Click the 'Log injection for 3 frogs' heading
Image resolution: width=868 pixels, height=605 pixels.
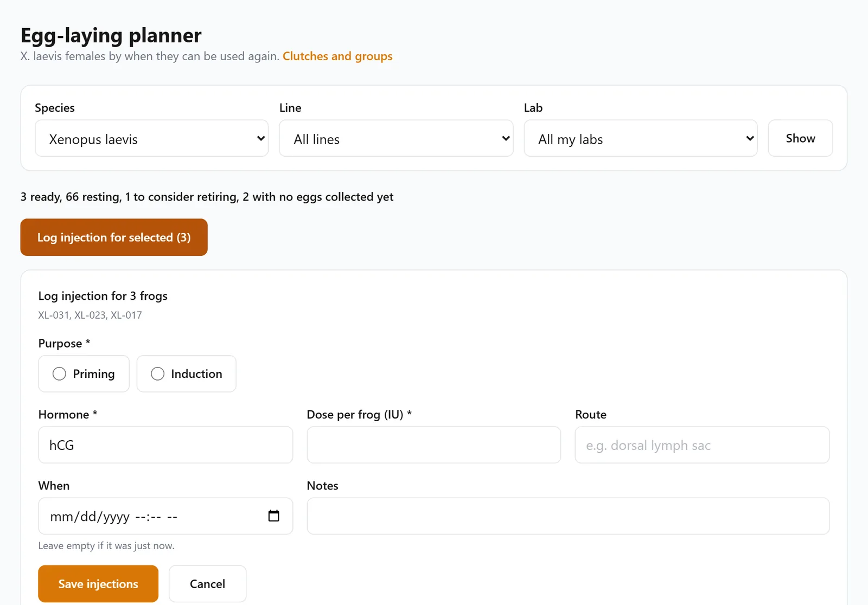[x=103, y=296]
